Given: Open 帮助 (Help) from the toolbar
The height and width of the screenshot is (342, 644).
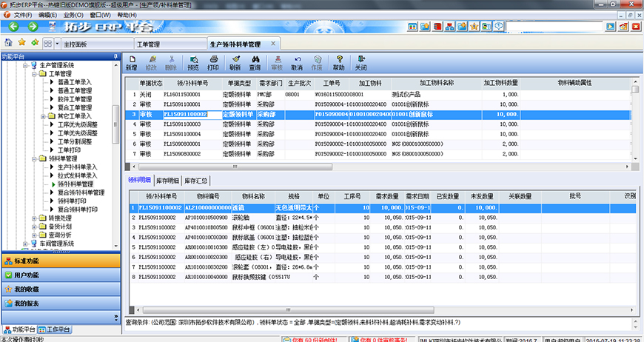Looking at the screenshot, I should (338, 63).
